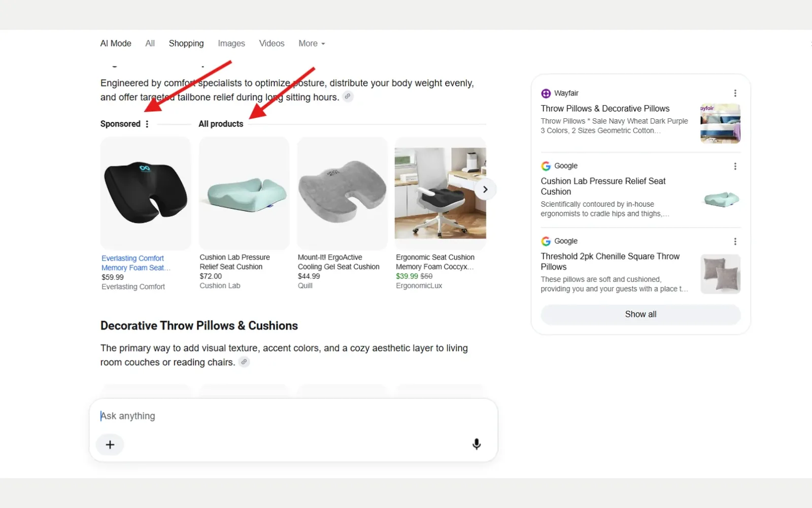This screenshot has width=812, height=508.
Task: Open three-dot menu for Cushion Lab sidebar result
Action: click(x=735, y=166)
